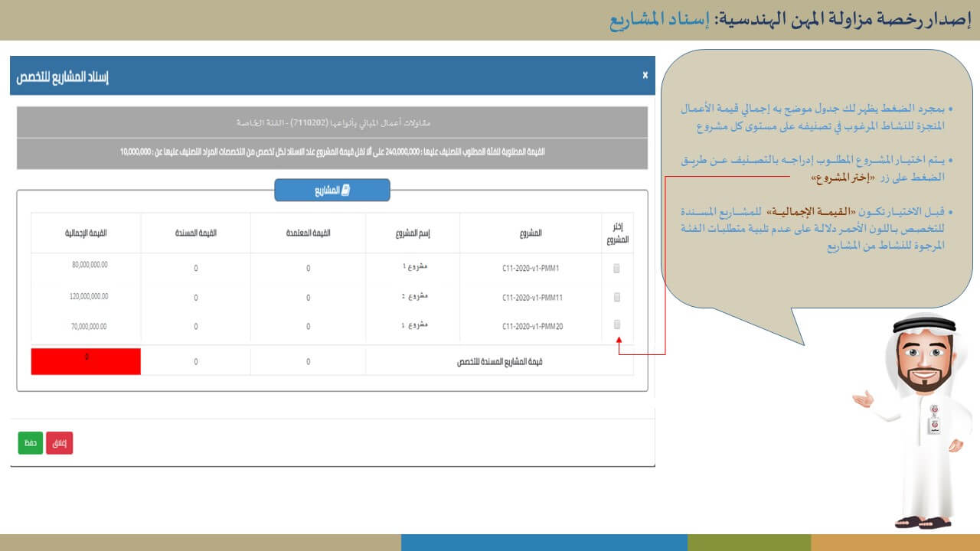The width and height of the screenshot is (980, 551).
Task: Select the checkbox for project C11-2020-v1-PMM11
Action: 617,297
